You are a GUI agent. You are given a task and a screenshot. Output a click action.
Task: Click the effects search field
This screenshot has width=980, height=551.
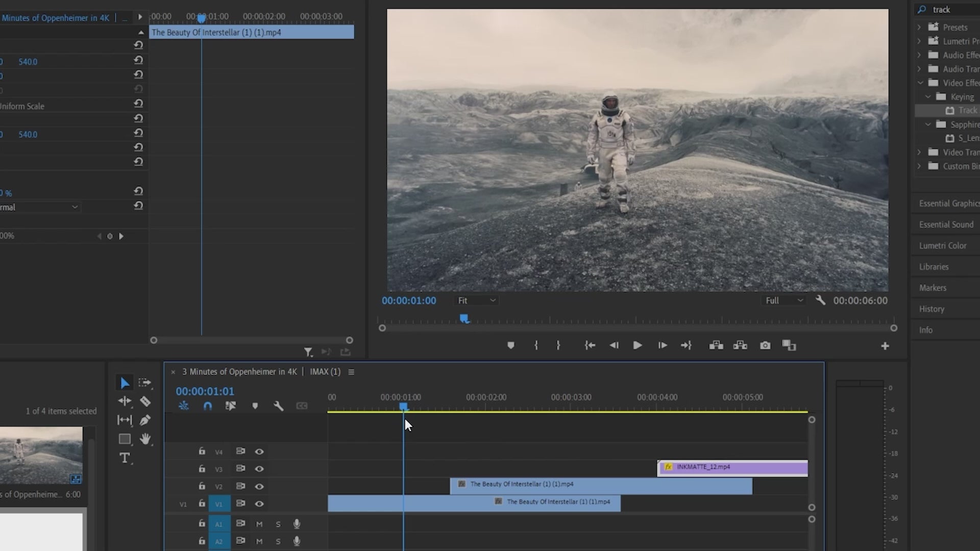click(x=949, y=10)
